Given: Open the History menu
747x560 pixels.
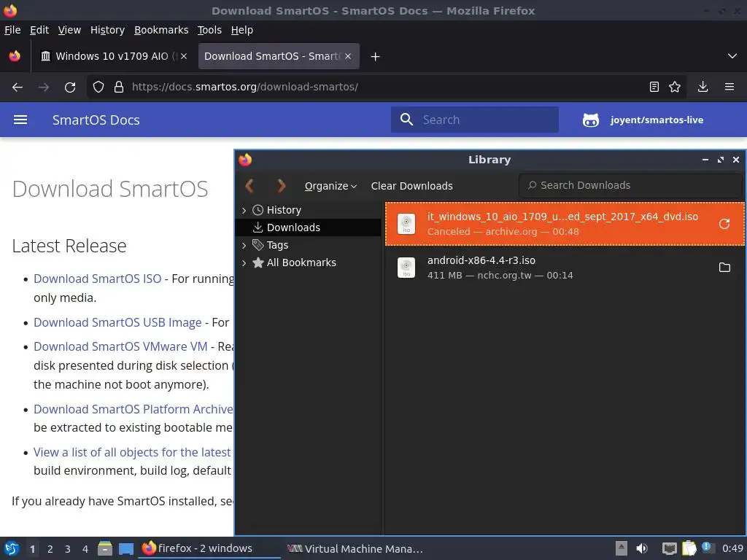Looking at the screenshot, I should pos(107,30).
